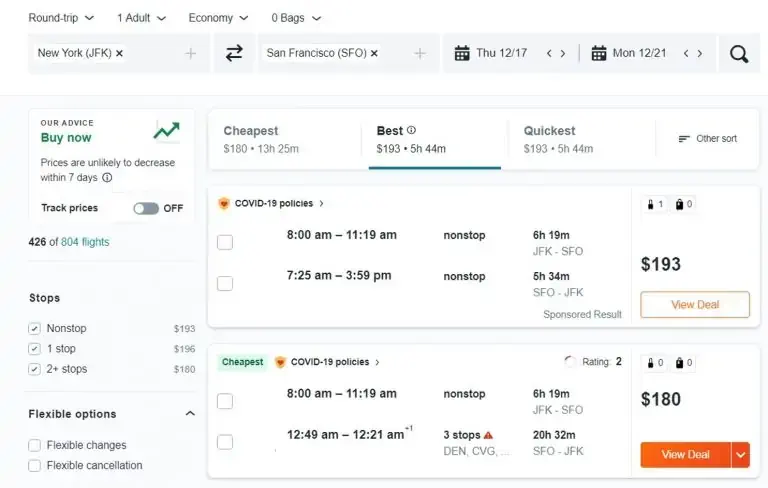Click the $180 price next to 2+ stops

tap(184, 369)
